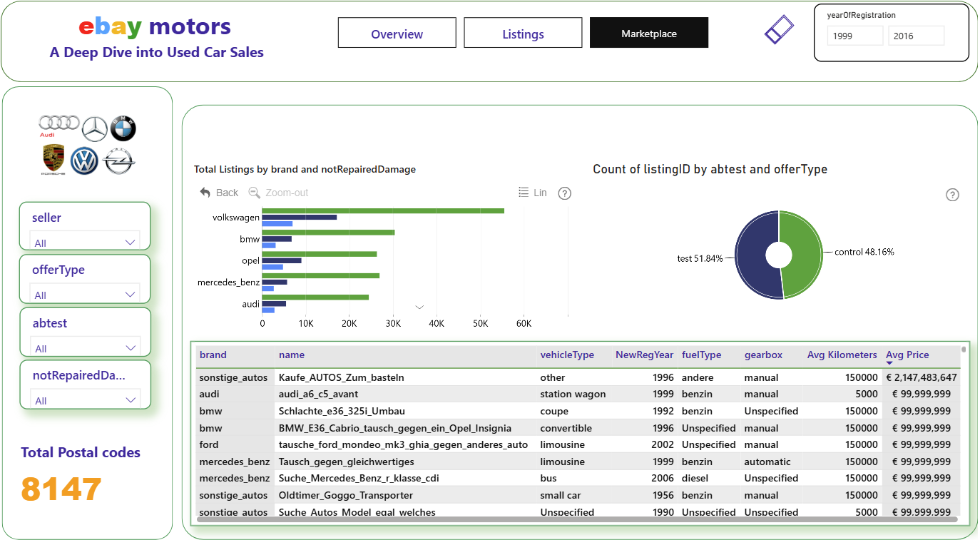Click the green audi bar
Screen dimensions: 980x540
coord(315,297)
